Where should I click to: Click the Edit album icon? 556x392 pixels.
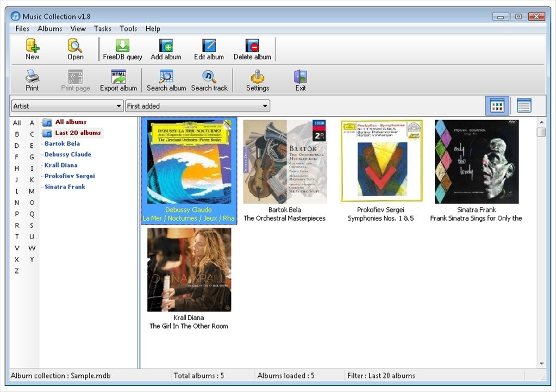coord(209,46)
